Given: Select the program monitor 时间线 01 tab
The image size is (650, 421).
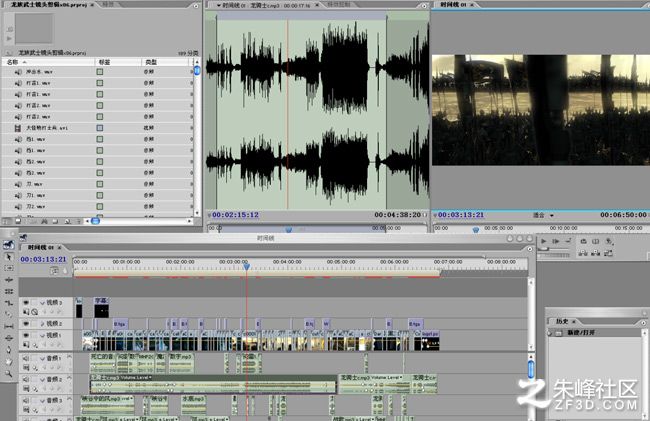Looking at the screenshot, I should [453, 5].
